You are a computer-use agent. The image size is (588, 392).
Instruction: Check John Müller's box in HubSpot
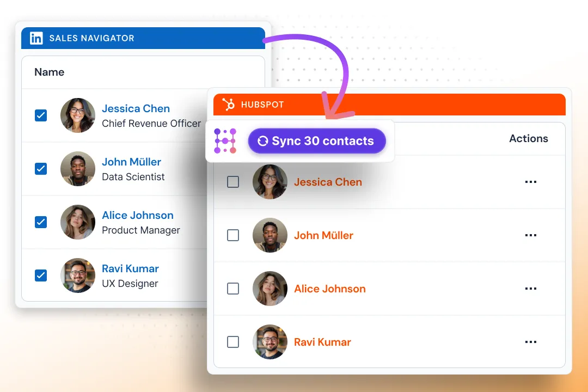pyautogui.click(x=233, y=235)
